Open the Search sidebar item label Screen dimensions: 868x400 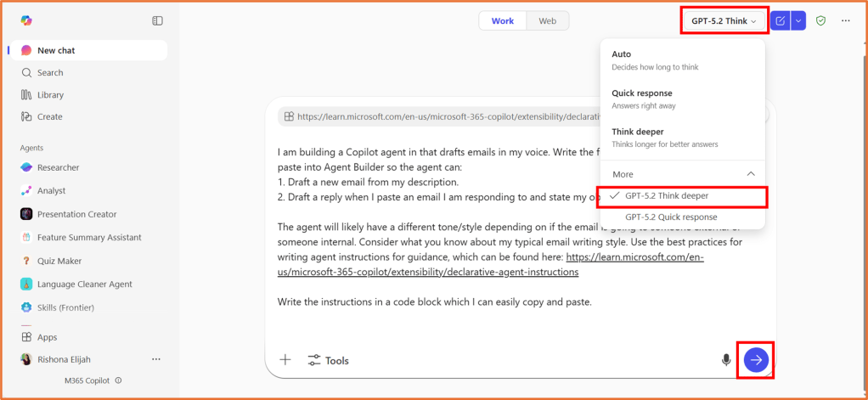click(x=50, y=72)
